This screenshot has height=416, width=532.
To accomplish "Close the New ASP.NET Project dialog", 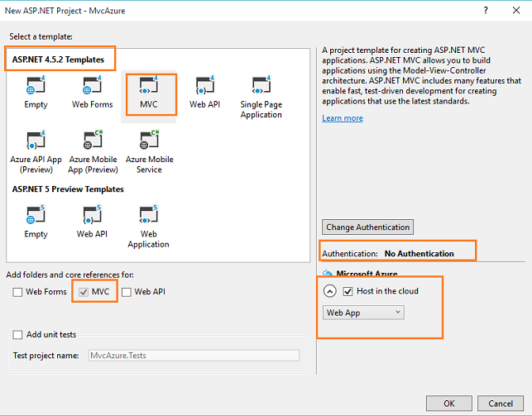I will click(516, 11).
